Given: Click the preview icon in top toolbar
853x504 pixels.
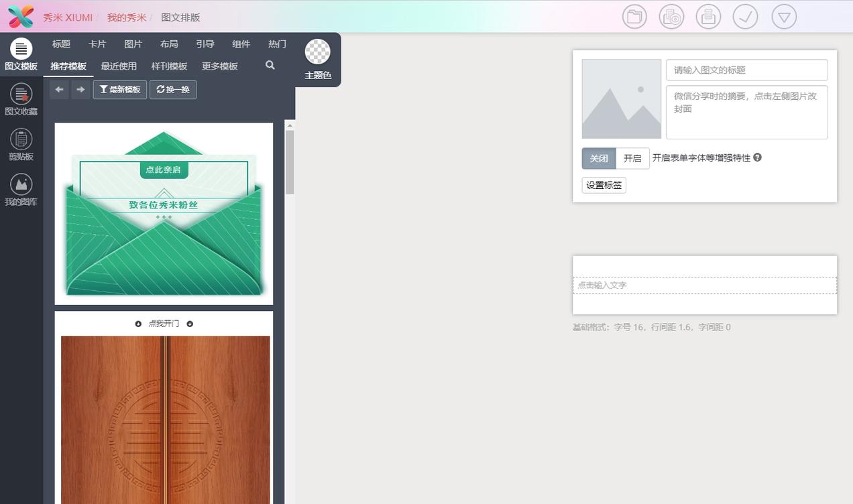Looking at the screenshot, I should tap(671, 17).
